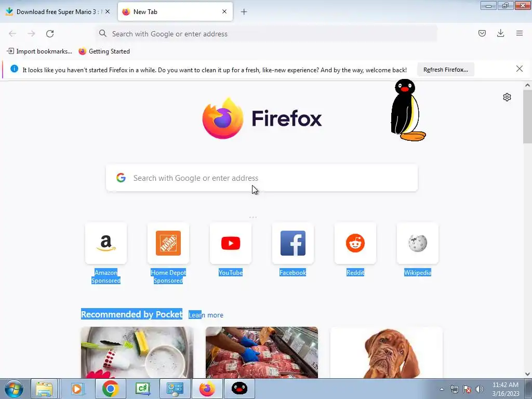Open new tab personalization gear
This screenshot has height=399, width=532.
(507, 97)
